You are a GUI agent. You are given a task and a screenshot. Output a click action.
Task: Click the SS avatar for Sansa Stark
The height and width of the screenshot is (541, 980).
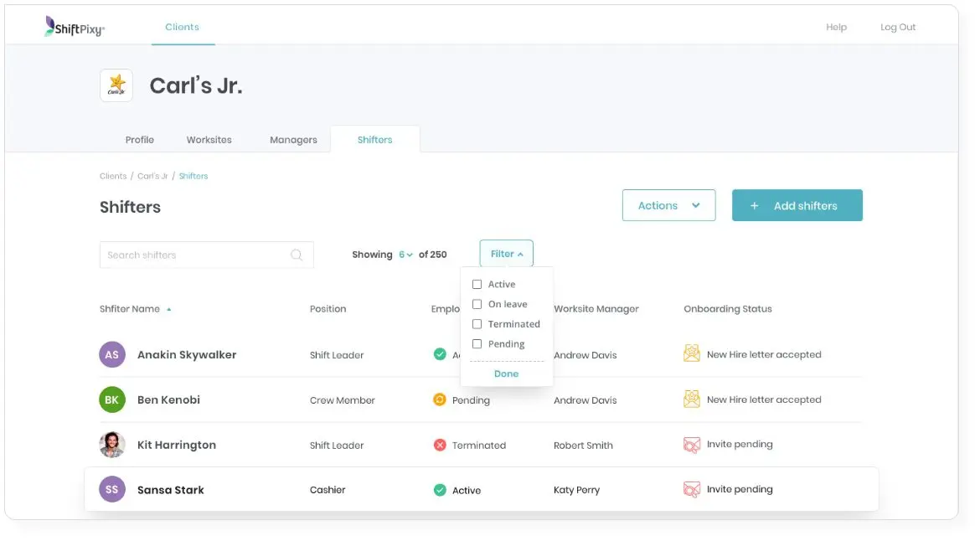tap(112, 490)
